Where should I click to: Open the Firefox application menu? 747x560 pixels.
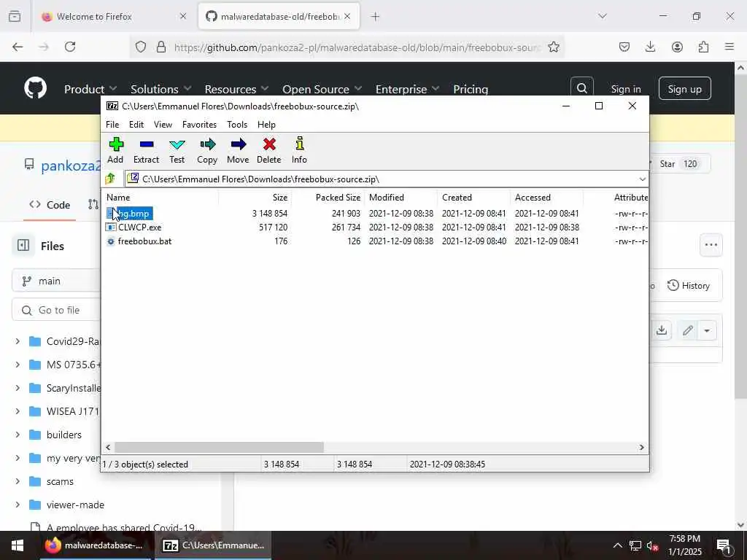pos(729,47)
